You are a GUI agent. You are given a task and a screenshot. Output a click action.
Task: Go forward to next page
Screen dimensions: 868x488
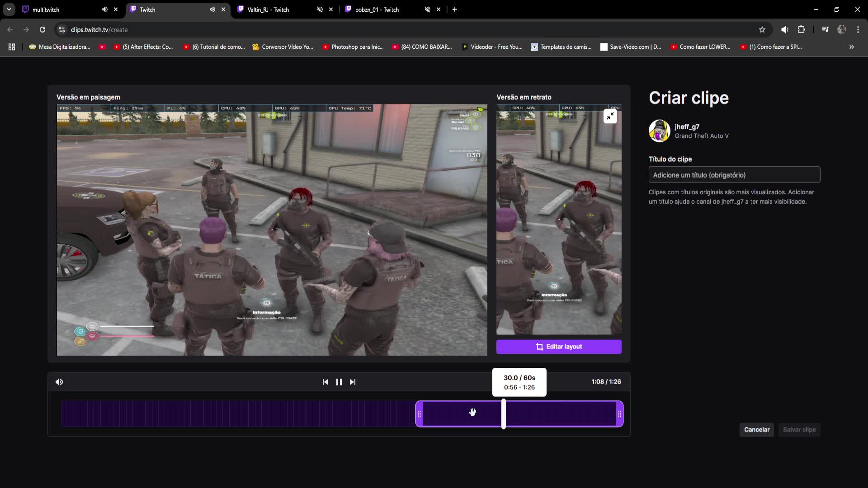[26, 30]
